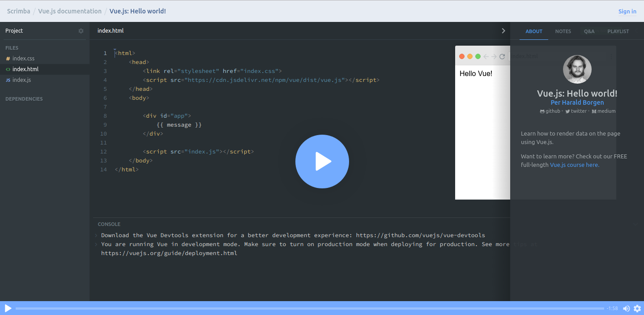Click the script src="index.js" code line

point(198,152)
